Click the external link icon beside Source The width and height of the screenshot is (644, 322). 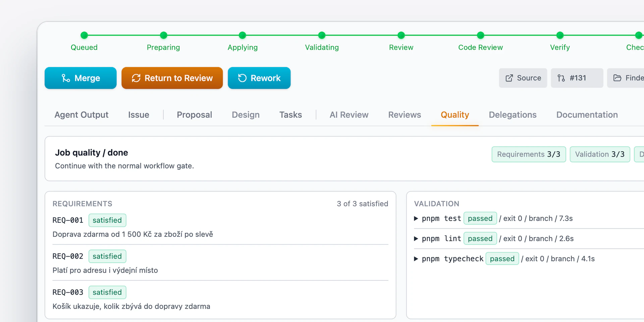coord(509,78)
